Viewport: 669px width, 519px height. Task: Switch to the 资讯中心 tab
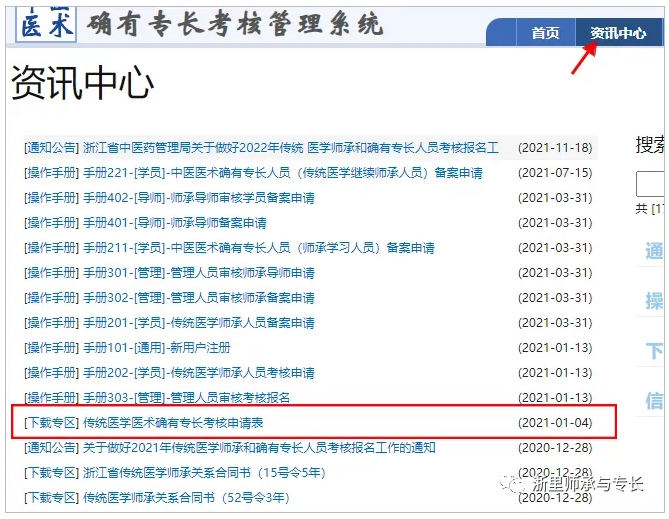[618, 33]
